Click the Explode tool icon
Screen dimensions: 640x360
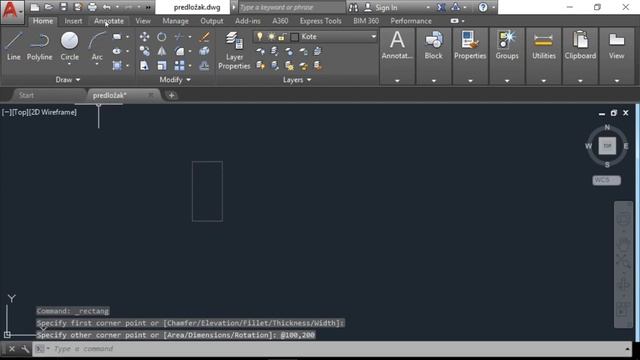[x=204, y=51]
